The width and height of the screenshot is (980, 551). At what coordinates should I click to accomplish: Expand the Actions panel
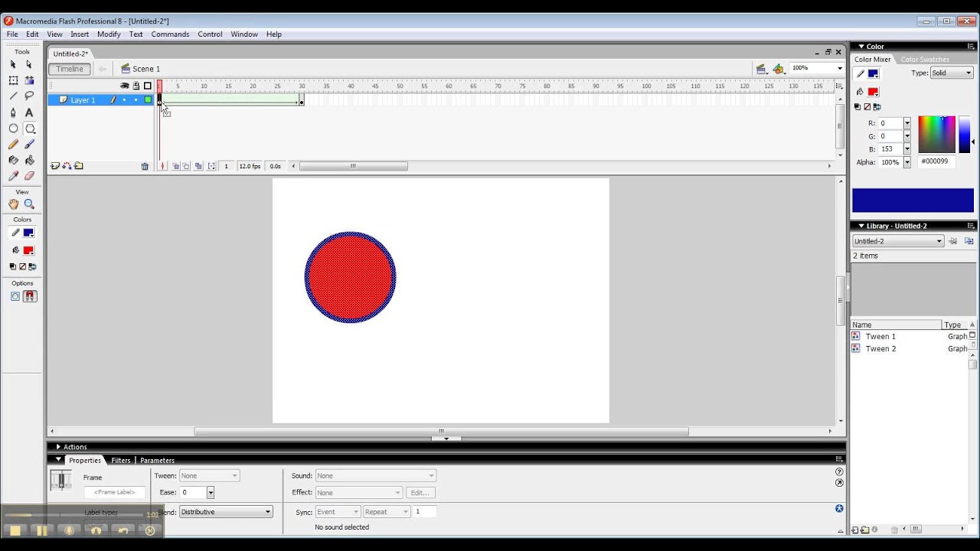tap(58, 447)
